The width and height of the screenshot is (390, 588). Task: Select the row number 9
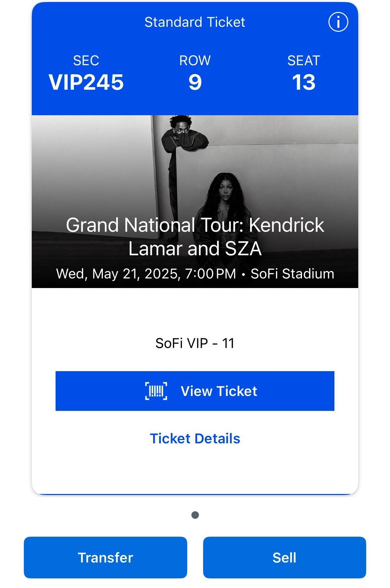point(195,82)
